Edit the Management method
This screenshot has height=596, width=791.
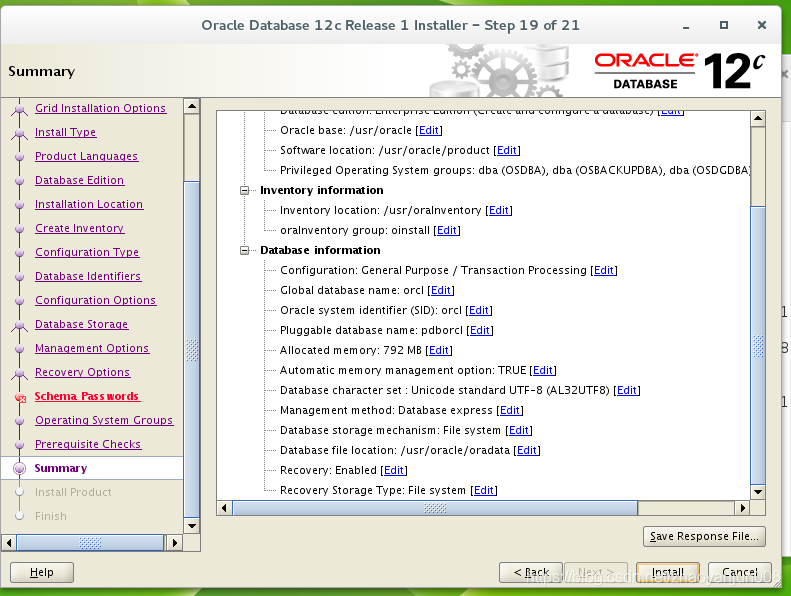(x=510, y=410)
